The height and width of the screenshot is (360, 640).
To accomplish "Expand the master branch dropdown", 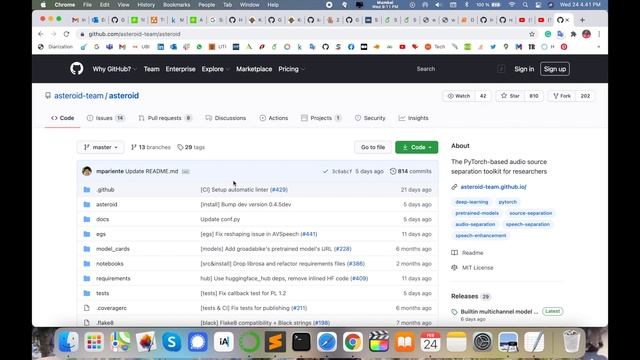I will pos(101,147).
